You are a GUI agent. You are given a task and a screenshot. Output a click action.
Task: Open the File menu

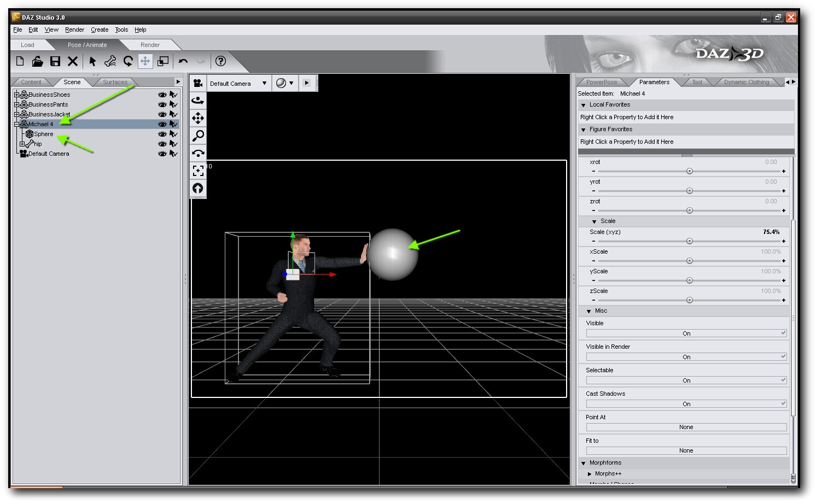pyautogui.click(x=18, y=30)
